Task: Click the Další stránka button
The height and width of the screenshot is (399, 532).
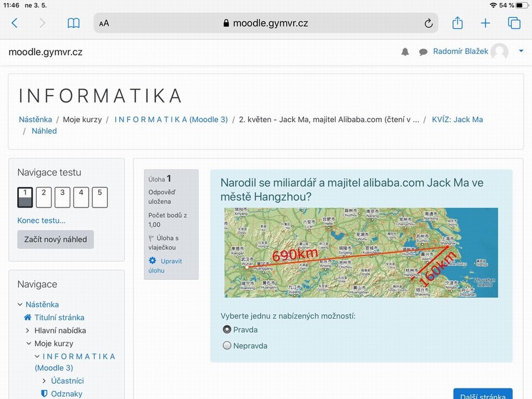Action: pyautogui.click(x=483, y=394)
